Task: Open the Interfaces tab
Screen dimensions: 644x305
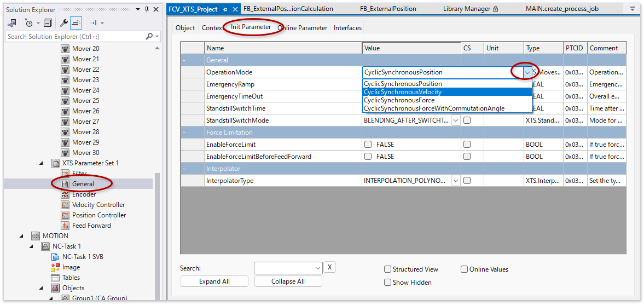Action: click(347, 28)
